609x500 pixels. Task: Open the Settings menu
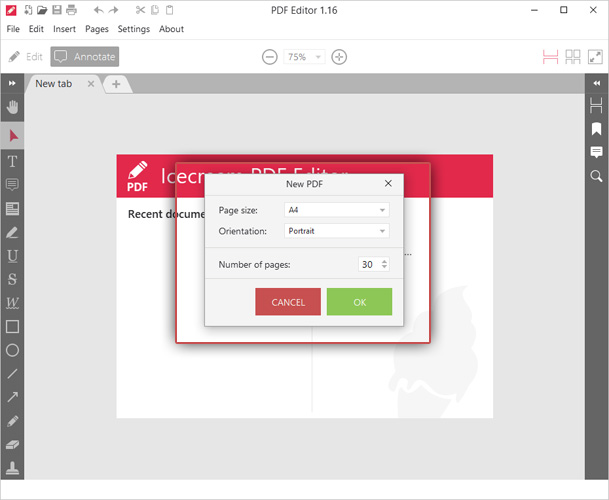click(134, 29)
